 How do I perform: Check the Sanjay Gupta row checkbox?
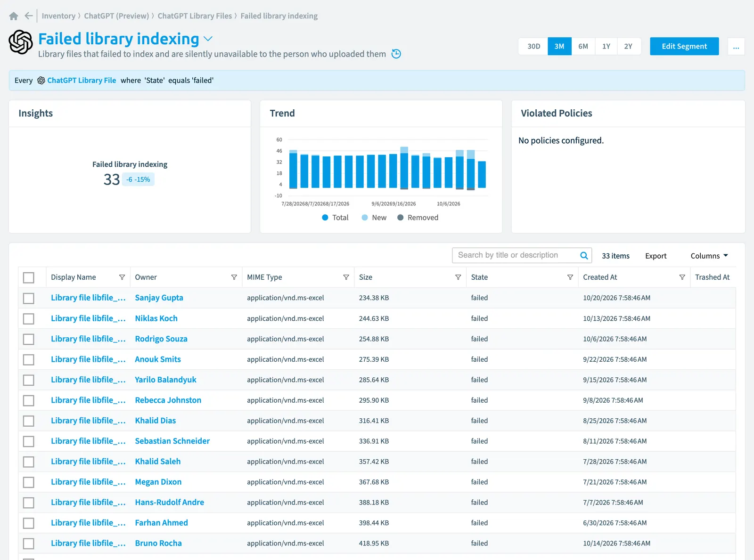29,298
